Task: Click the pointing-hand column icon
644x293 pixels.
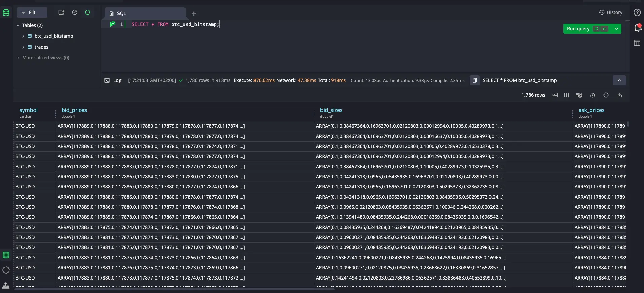Action: point(579,95)
